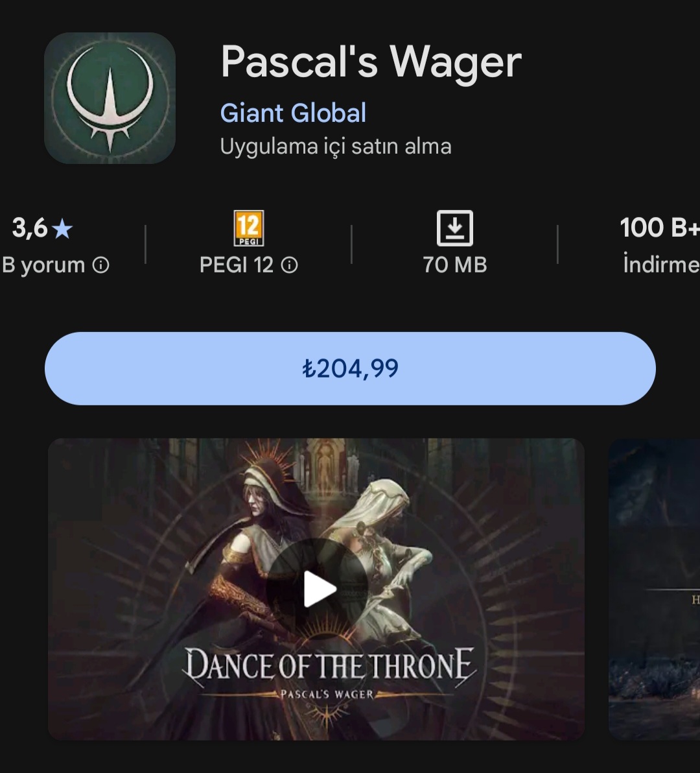The width and height of the screenshot is (700, 773).
Task: Tap the Pascal's Wager app icon
Action: click(110, 98)
